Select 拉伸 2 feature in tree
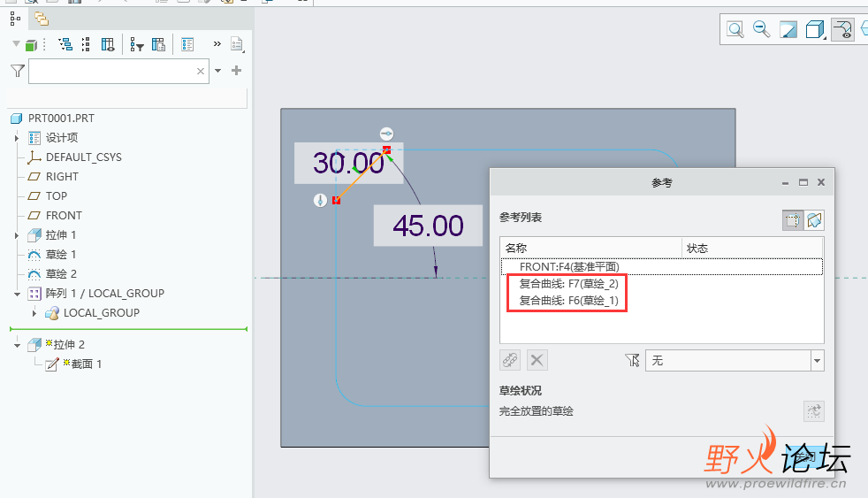868x498 pixels. click(x=69, y=345)
